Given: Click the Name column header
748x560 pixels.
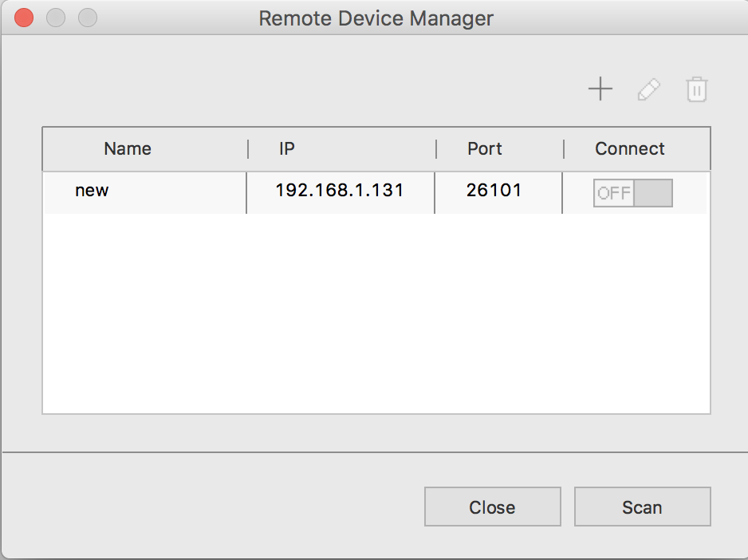Looking at the screenshot, I should click(x=128, y=149).
